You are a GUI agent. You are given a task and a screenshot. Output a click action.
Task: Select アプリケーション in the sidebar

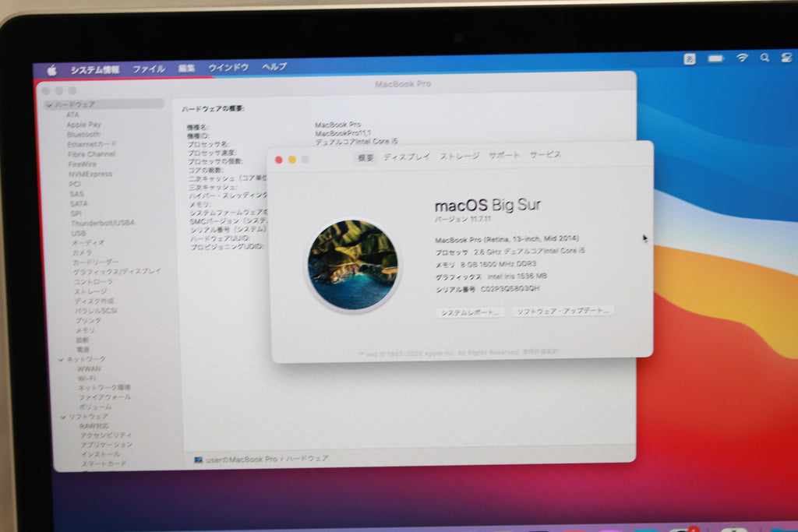point(106,445)
